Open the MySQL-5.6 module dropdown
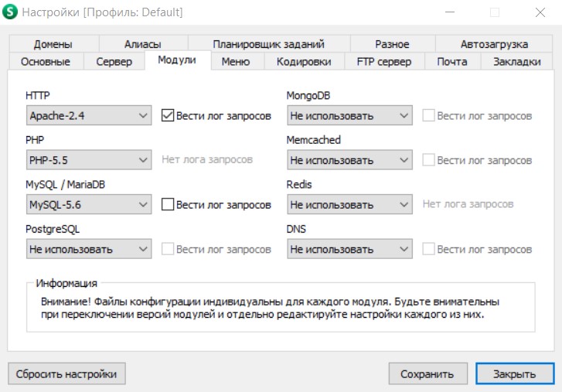 (x=88, y=205)
